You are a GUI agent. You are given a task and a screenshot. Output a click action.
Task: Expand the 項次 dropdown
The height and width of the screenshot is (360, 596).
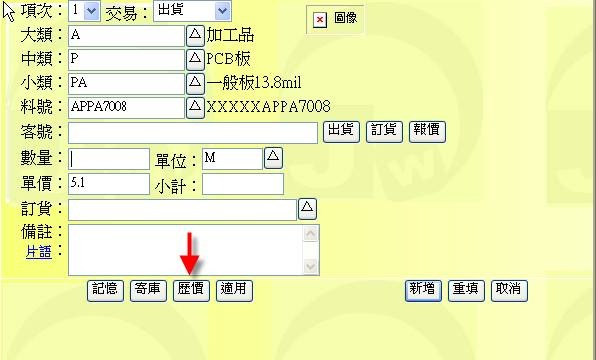point(91,11)
